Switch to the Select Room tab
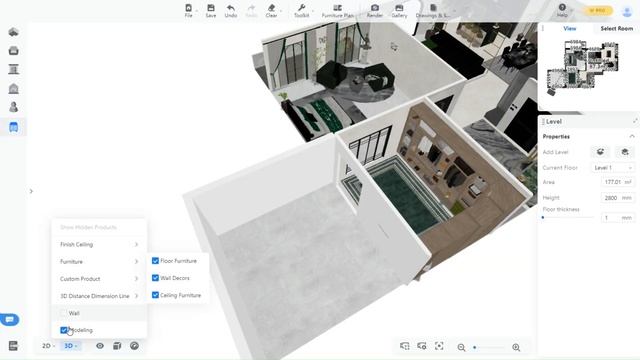 616,28
